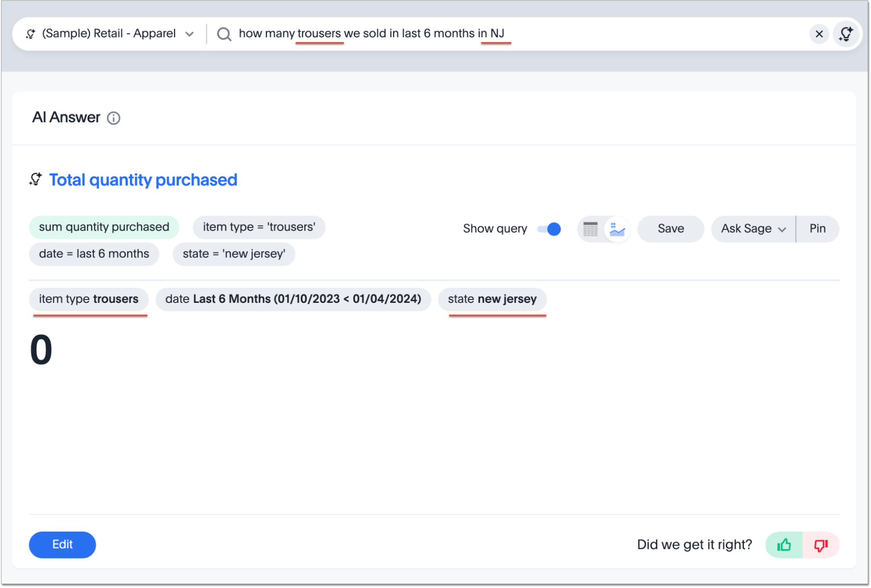Click the Edit button
The image size is (871, 588).
62,545
